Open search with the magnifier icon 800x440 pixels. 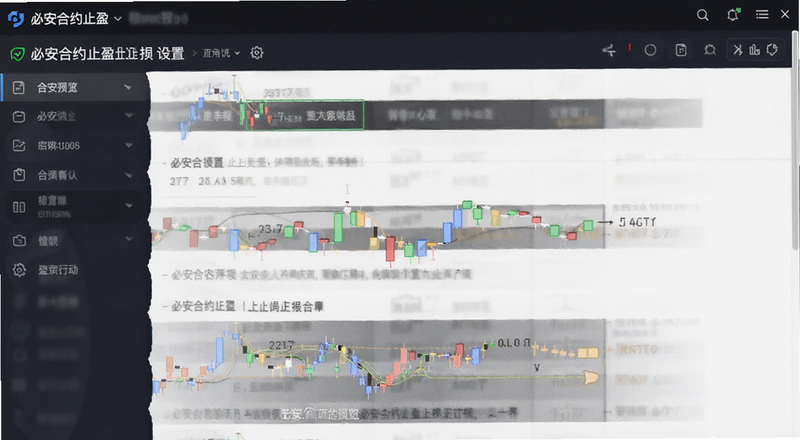[x=703, y=15]
